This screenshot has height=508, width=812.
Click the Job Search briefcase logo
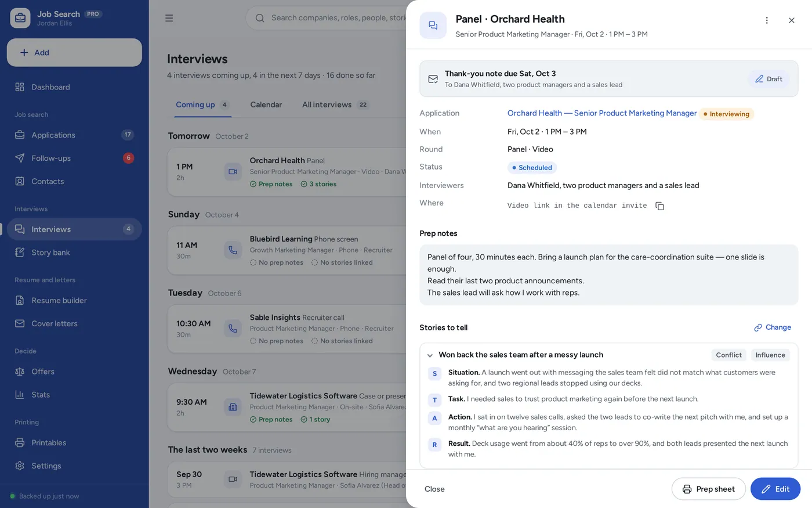coord(20,18)
